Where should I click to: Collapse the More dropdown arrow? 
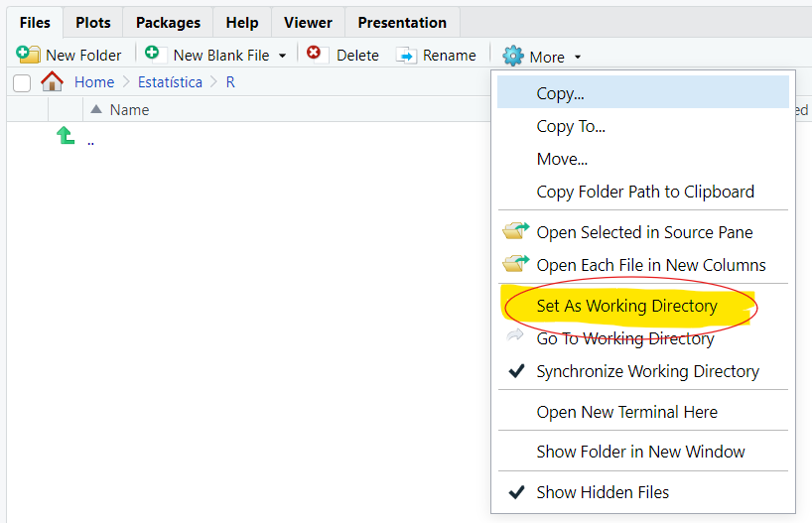tap(578, 58)
